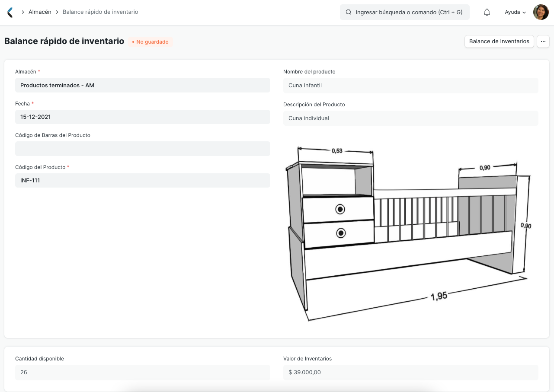
Task: Click the Descripción del Producto label
Action: pos(314,105)
